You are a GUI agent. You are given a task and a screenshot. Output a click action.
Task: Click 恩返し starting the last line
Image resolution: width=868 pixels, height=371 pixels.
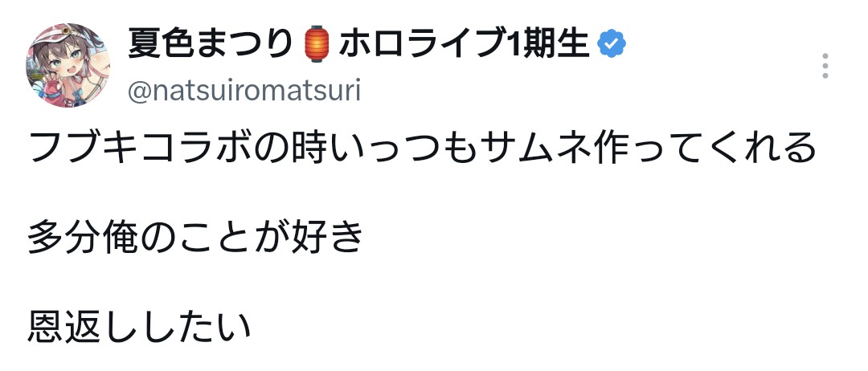point(83,326)
